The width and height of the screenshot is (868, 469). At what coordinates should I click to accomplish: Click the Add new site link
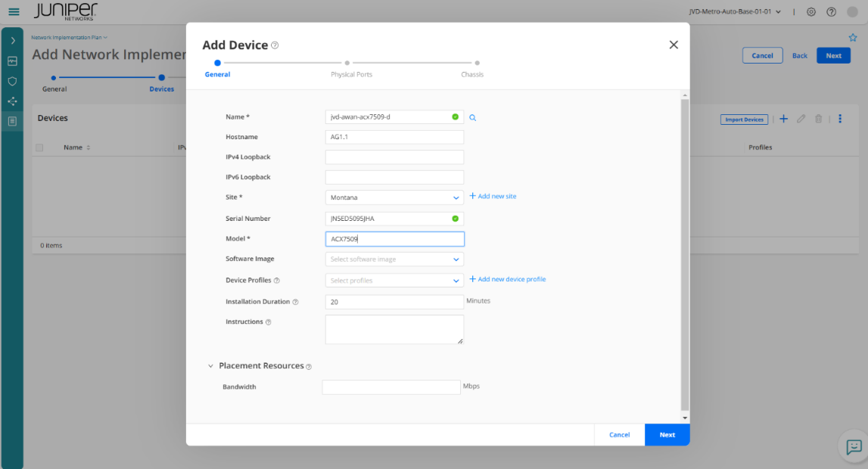493,196
